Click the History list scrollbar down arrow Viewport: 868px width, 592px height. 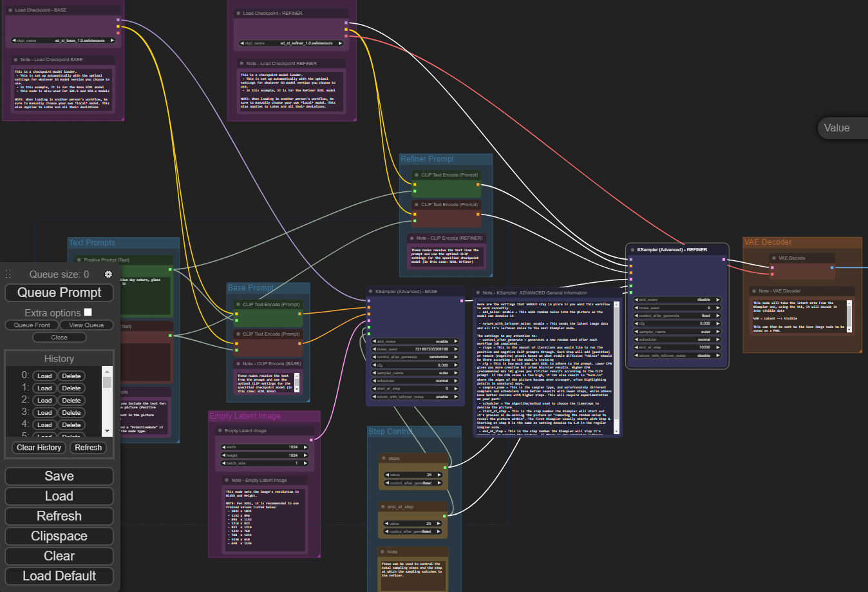click(x=108, y=431)
